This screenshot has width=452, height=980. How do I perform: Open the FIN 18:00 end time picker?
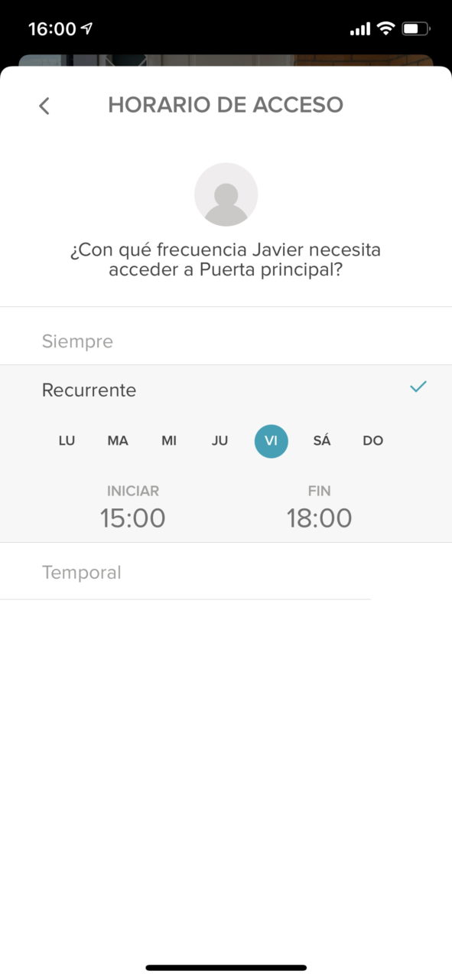point(320,508)
